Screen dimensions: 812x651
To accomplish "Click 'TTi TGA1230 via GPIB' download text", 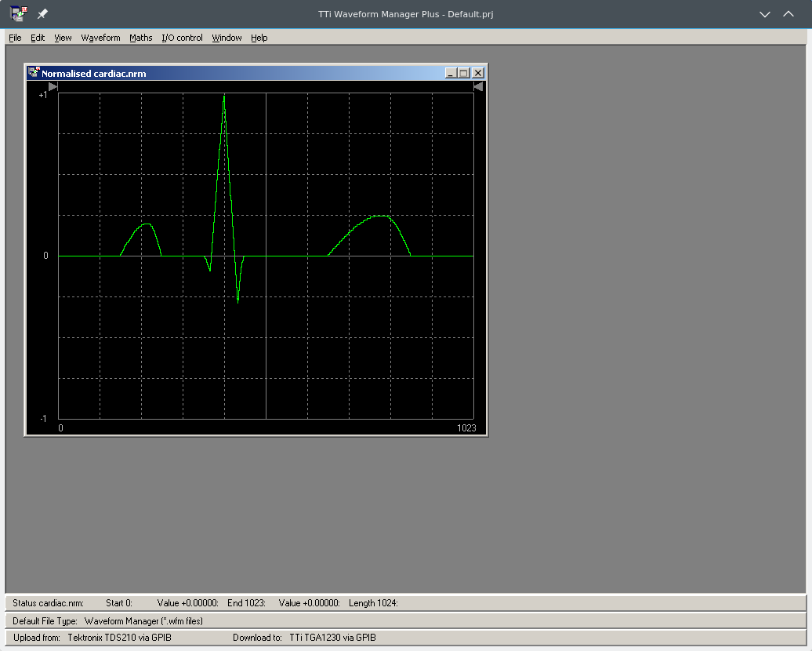I will tap(332, 638).
